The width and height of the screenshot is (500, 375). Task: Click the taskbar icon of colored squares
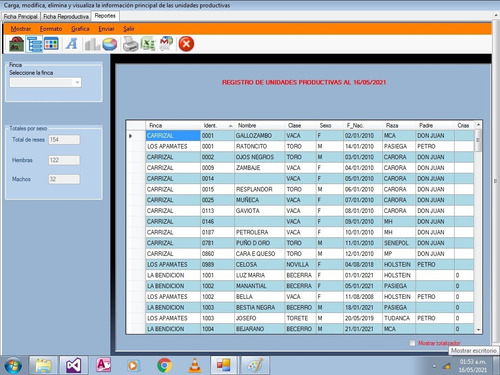(x=224, y=365)
